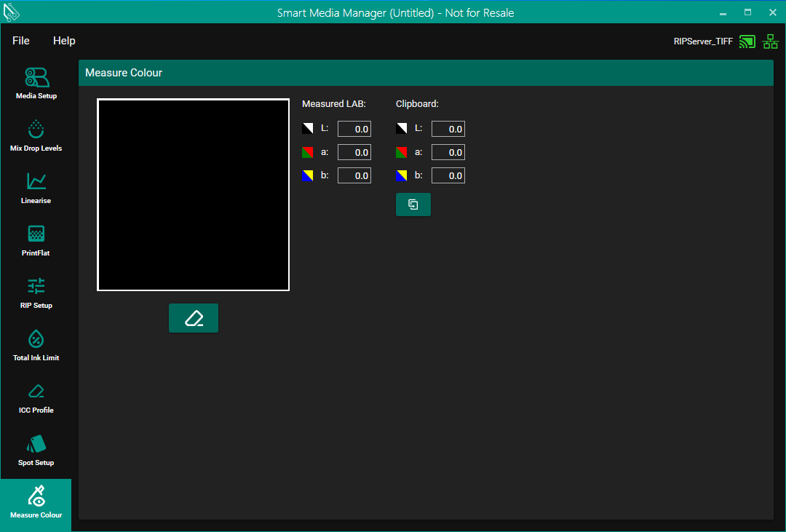Open the ICC Profile section
The height and width of the screenshot is (532, 786).
click(x=36, y=397)
